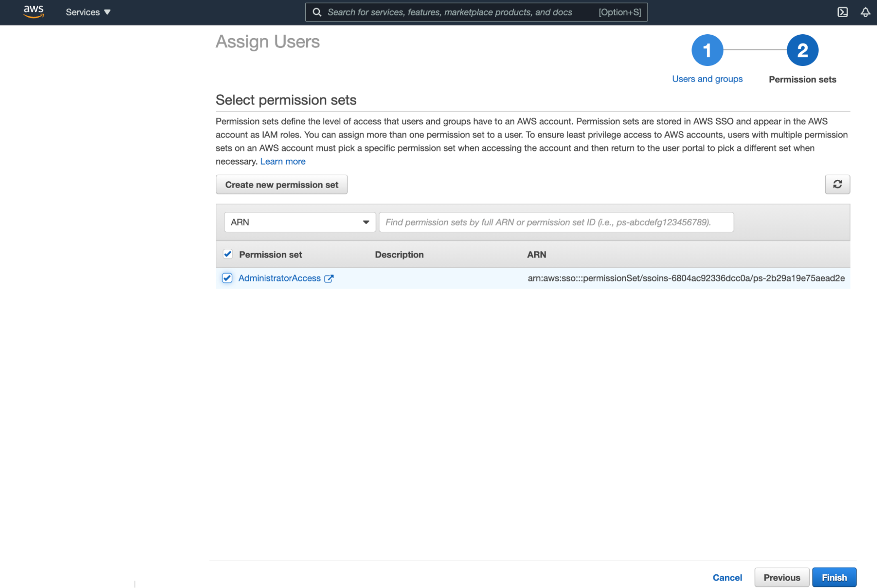Click Create new permission set
Screen dimensions: 877x588
point(281,184)
